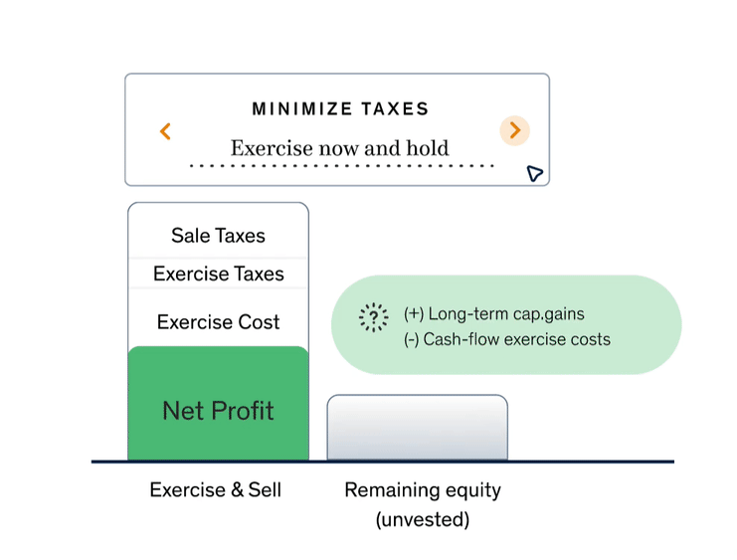737x560 pixels.
Task: Click the dark baseline axis of chart
Action: pyautogui.click(x=383, y=462)
